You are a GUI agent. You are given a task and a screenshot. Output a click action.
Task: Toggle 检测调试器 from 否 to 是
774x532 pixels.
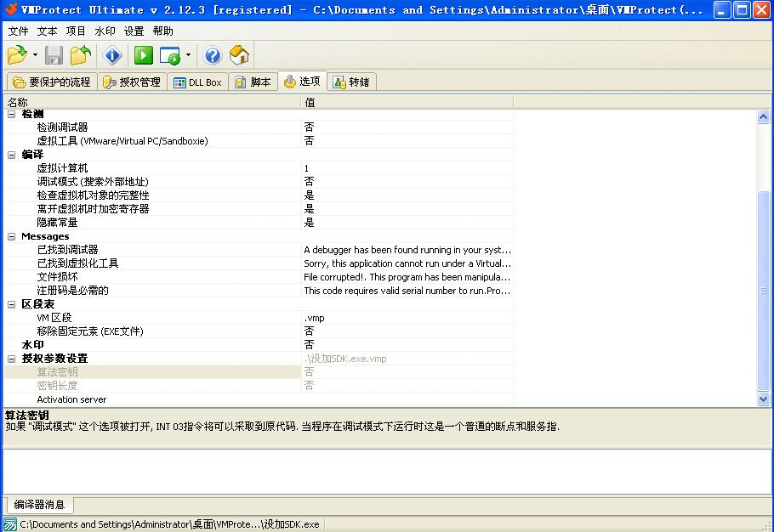pyautogui.click(x=309, y=127)
